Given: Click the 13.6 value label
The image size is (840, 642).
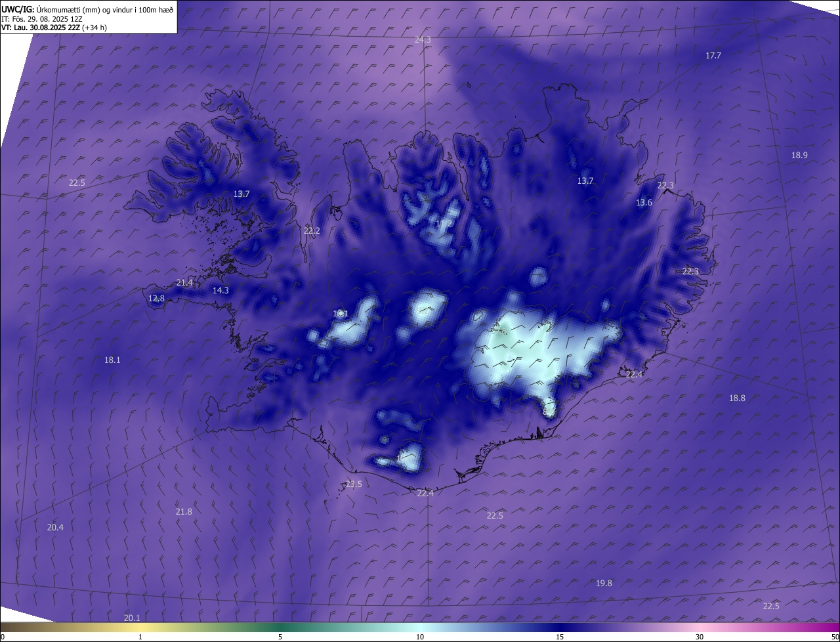Looking at the screenshot, I should 644,203.
